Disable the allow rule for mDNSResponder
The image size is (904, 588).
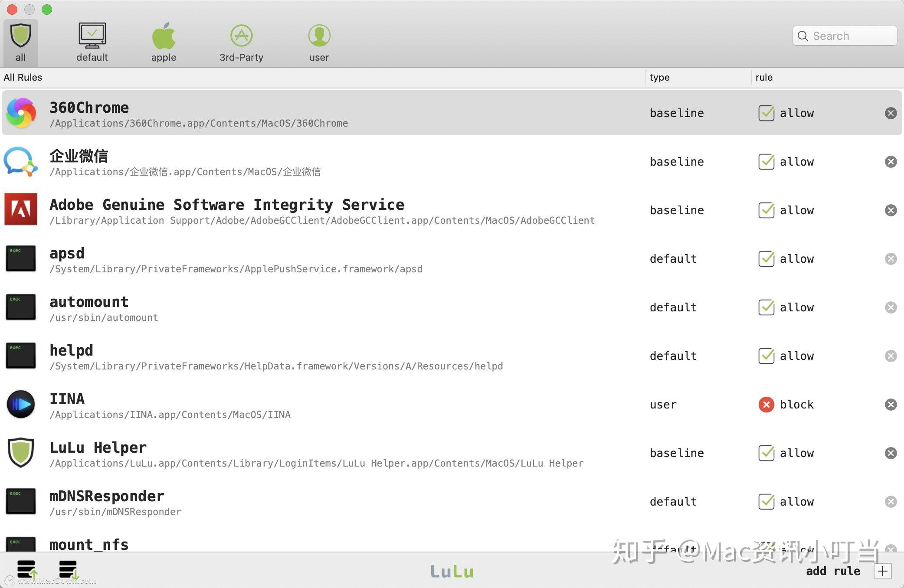pos(766,502)
